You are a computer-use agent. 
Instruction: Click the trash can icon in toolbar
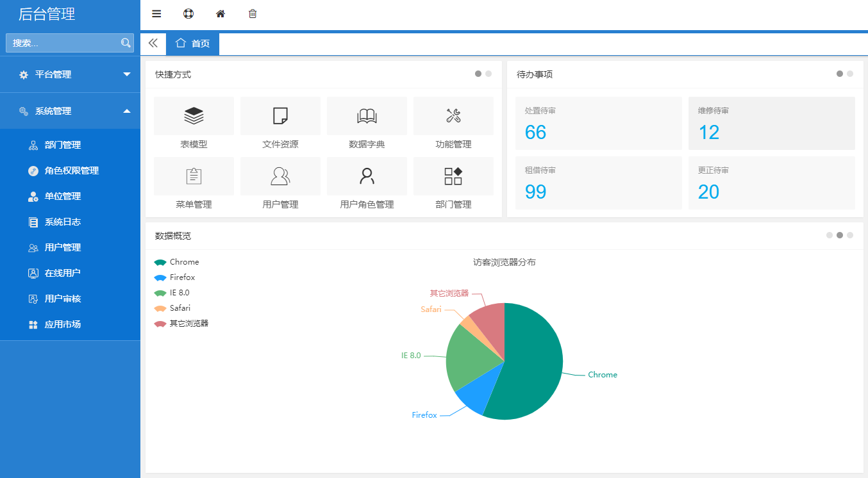pyautogui.click(x=253, y=14)
